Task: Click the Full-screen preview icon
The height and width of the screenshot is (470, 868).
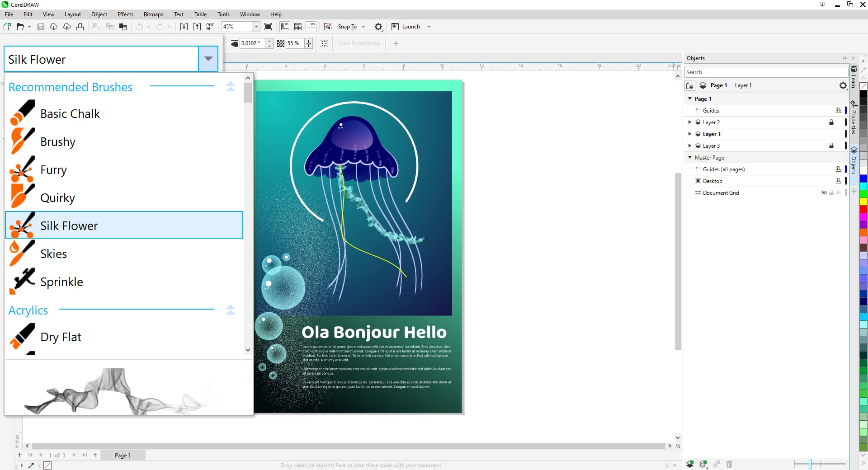Action: (x=268, y=27)
